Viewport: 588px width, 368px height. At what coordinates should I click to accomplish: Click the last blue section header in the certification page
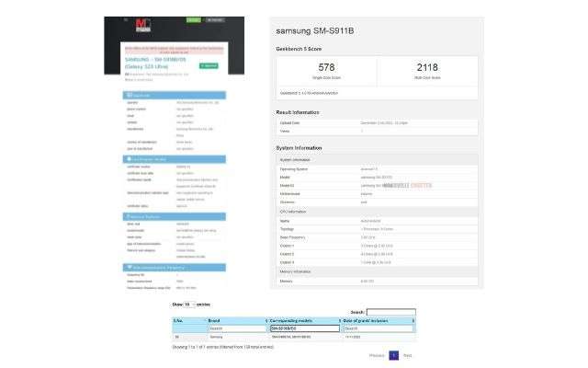[x=175, y=268]
